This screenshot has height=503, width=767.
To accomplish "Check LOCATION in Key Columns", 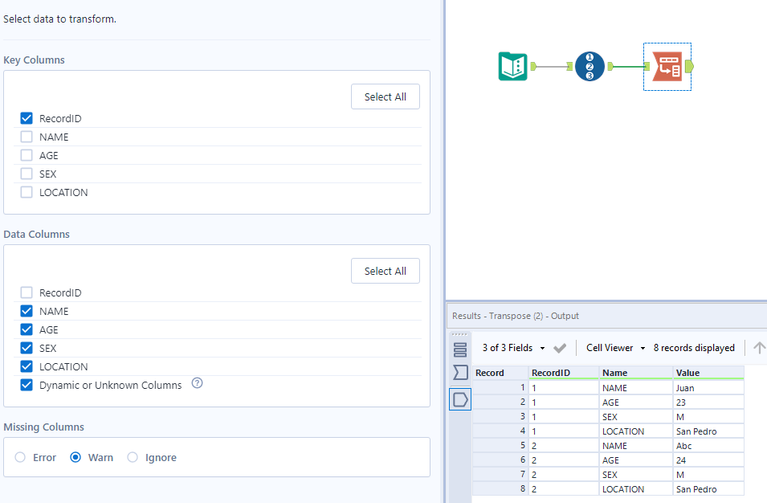I will click(x=26, y=192).
